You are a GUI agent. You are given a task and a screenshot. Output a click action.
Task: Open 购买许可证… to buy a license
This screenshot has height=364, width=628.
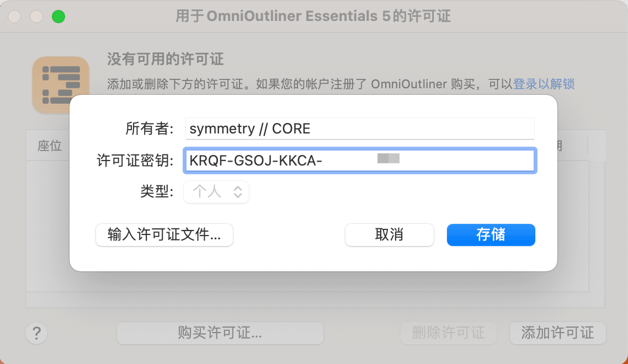[x=220, y=333]
